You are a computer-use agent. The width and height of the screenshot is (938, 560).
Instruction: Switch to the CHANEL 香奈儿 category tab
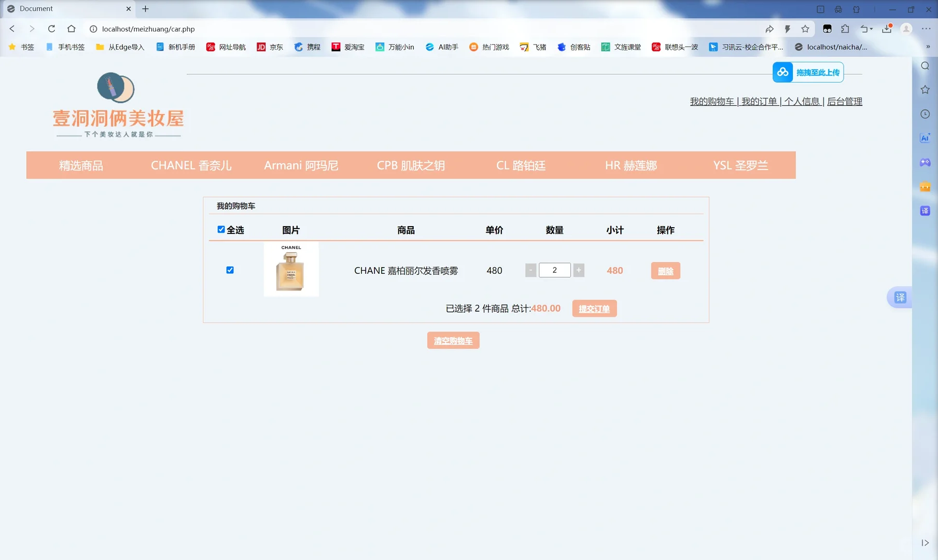pos(191,165)
